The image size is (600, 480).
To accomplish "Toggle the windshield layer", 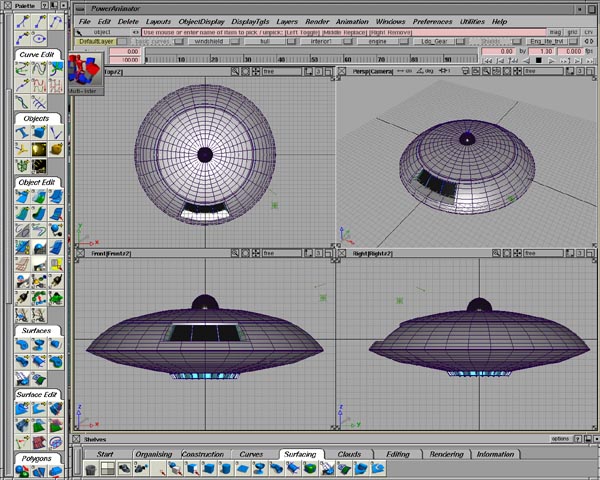I will point(209,41).
